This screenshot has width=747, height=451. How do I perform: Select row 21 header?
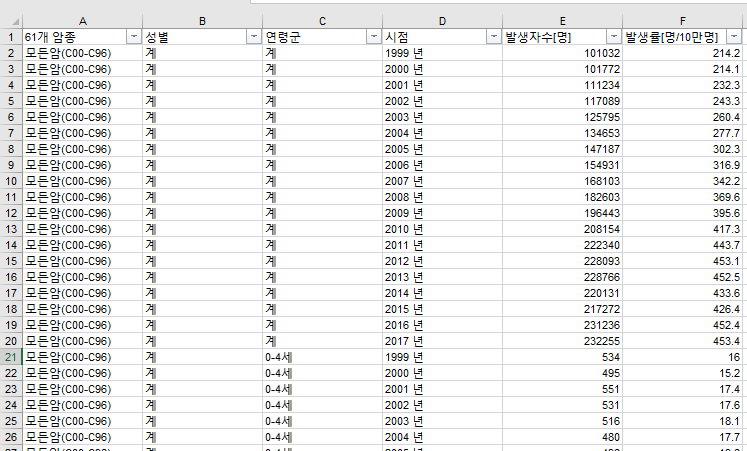[x=11, y=357]
